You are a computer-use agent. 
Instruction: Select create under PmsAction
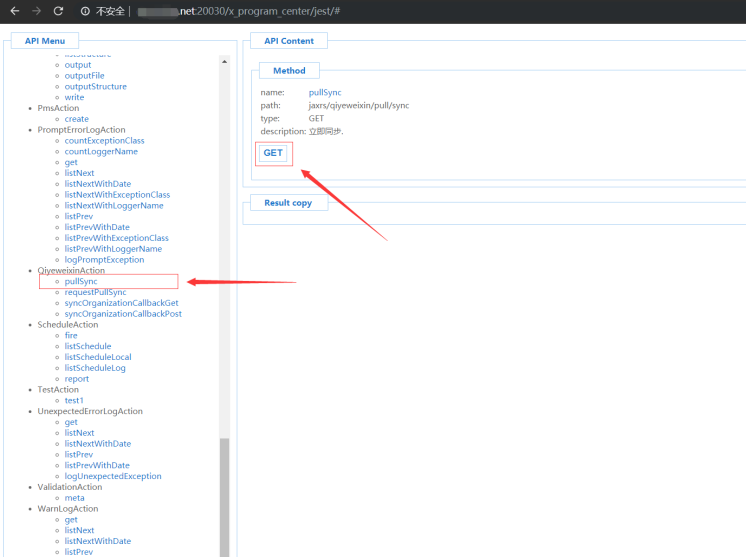tap(76, 119)
